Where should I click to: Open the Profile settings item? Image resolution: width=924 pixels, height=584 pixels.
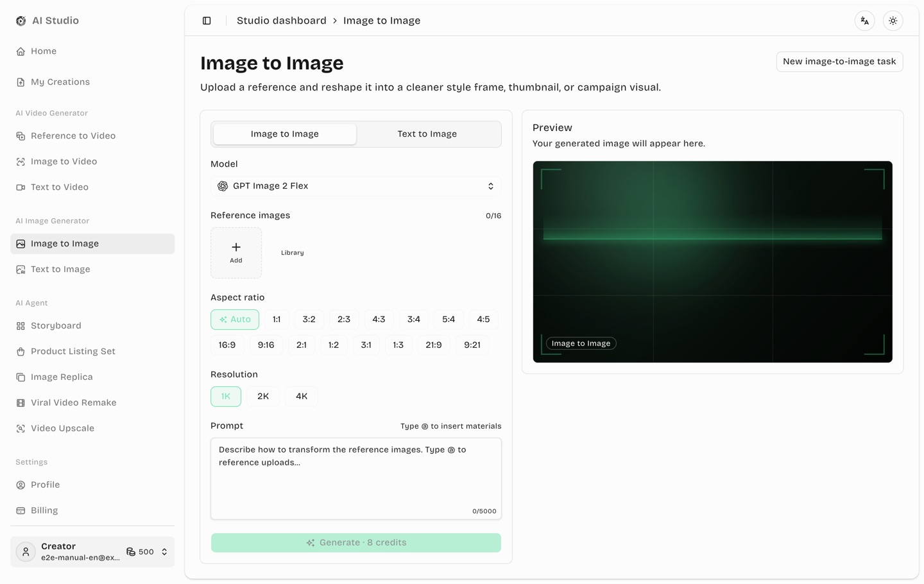pyautogui.click(x=92, y=485)
